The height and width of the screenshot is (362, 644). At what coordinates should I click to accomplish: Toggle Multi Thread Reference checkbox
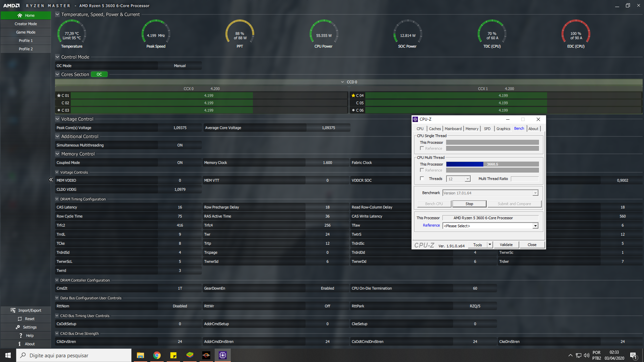(422, 170)
